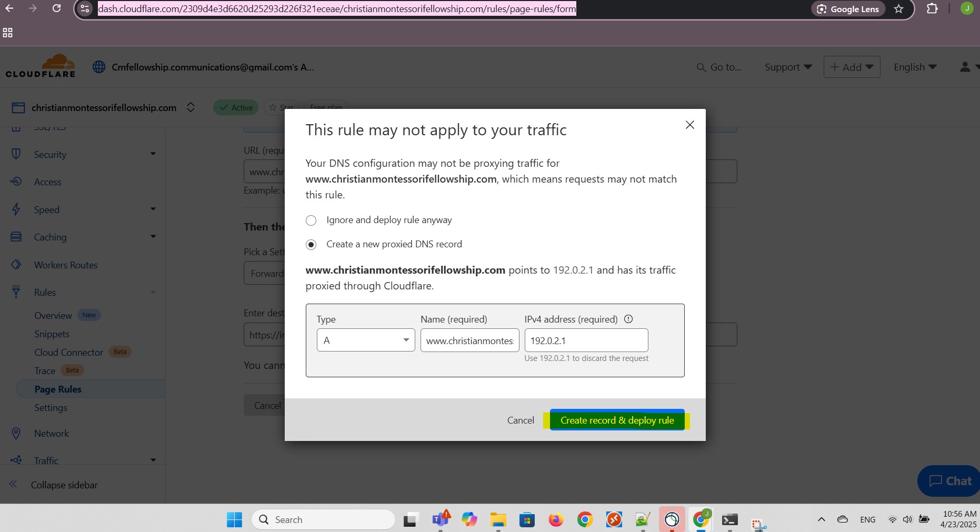
Task: Open the Chrome profile avatar J
Action: [967, 8]
